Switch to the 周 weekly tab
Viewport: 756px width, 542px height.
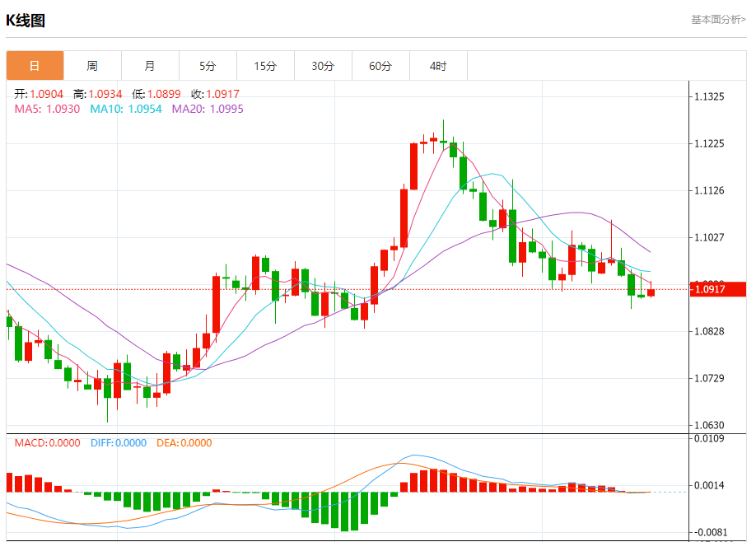(92, 66)
